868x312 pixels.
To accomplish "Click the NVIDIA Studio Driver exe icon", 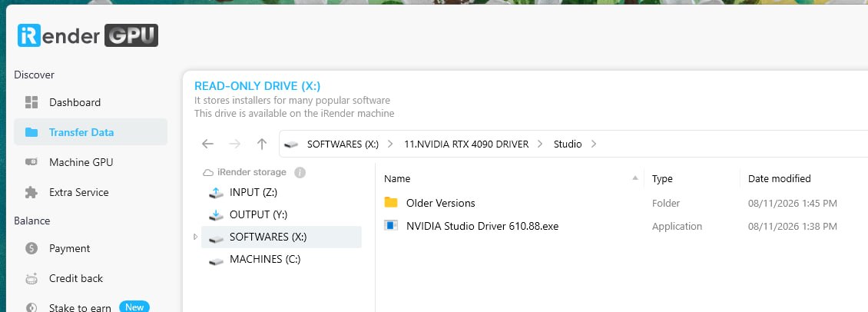I will [x=392, y=225].
